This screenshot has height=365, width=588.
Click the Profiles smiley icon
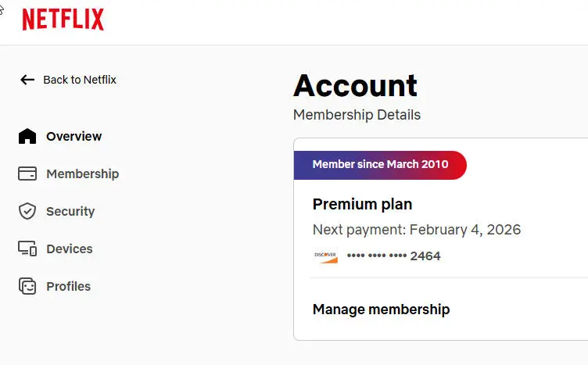click(27, 286)
